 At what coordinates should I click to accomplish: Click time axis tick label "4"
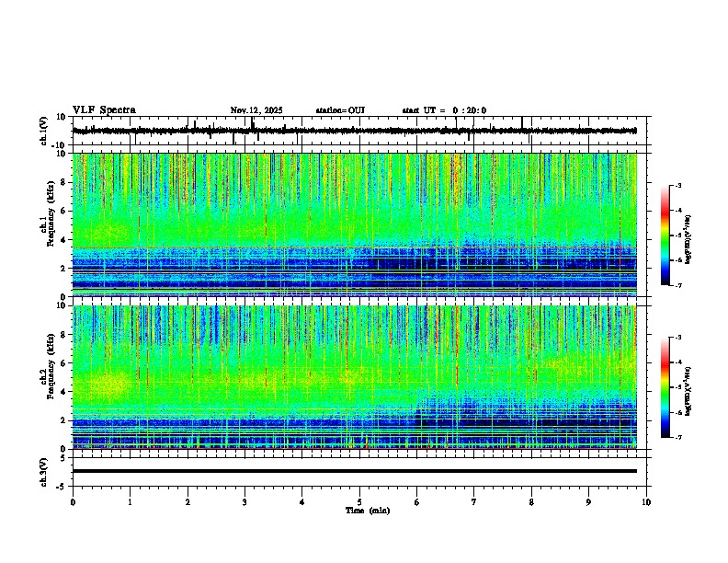coord(302,502)
